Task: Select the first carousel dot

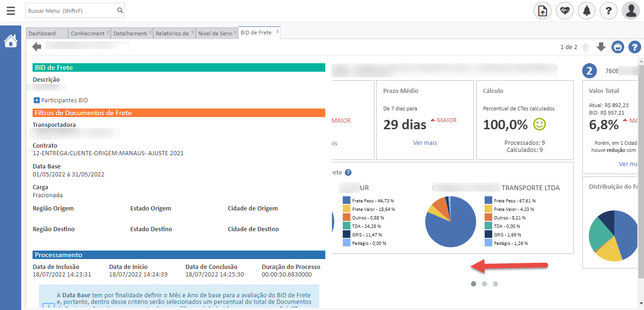Action: click(473, 284)
